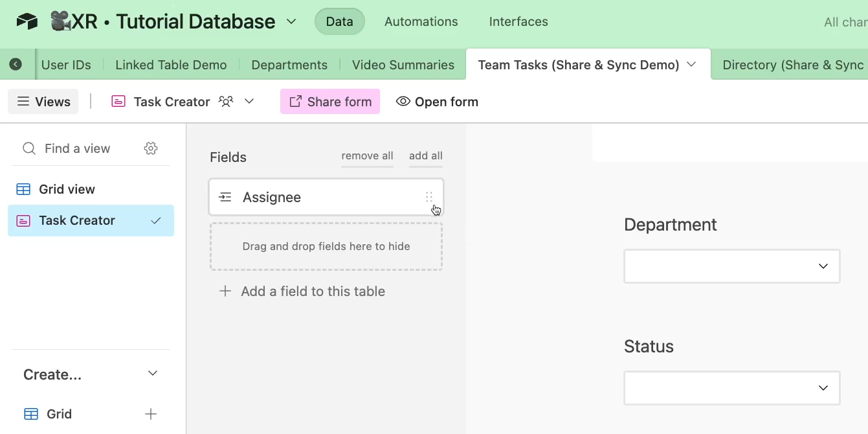The width and height of the screenshot is (868, 434).
Task: Select Team Tasks (Share & Sync Demo) tab
Action: (579, 65)
